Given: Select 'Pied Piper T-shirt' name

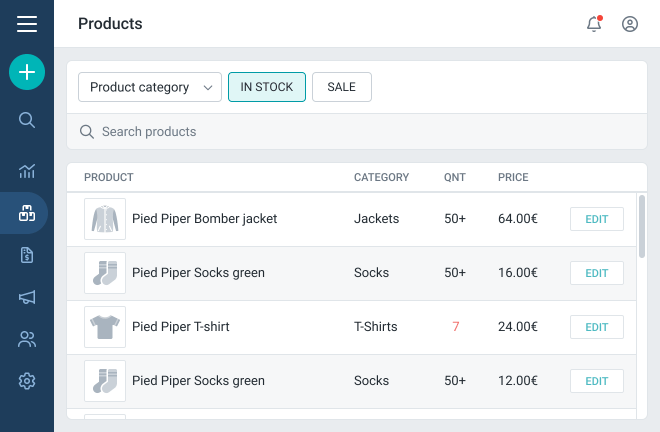Looking at the screenshot, I should pos(181,327).
